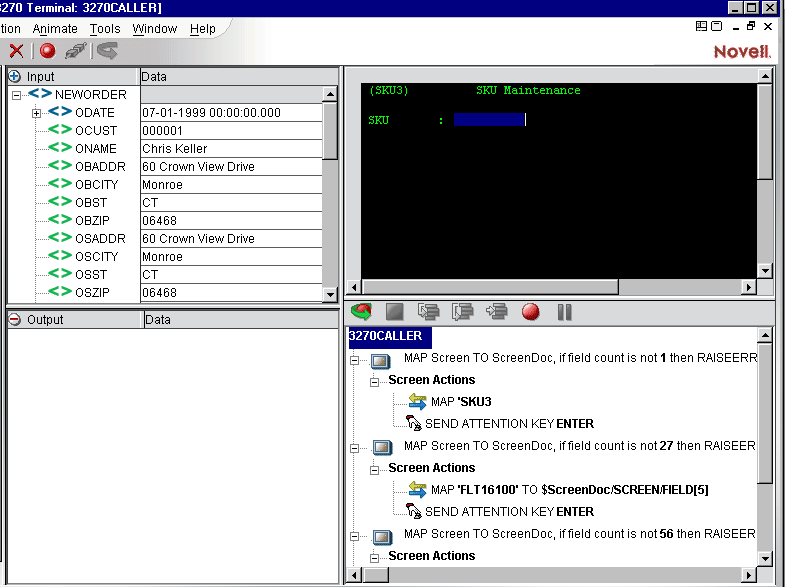785x587 pixels.
Task: Click the OBADDR value 60 Crown View Drive
Action: click(231, 167)
